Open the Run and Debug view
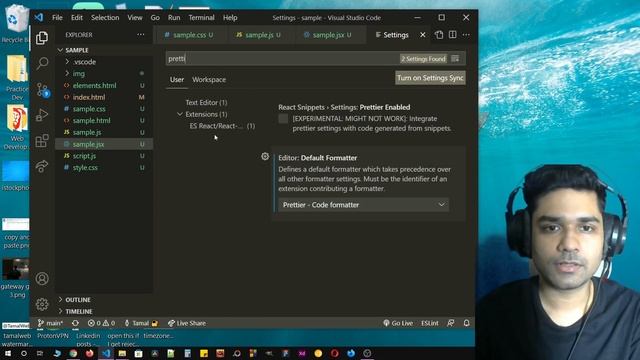The height and width of the screenshot is (360, 640). coord(42,115)
